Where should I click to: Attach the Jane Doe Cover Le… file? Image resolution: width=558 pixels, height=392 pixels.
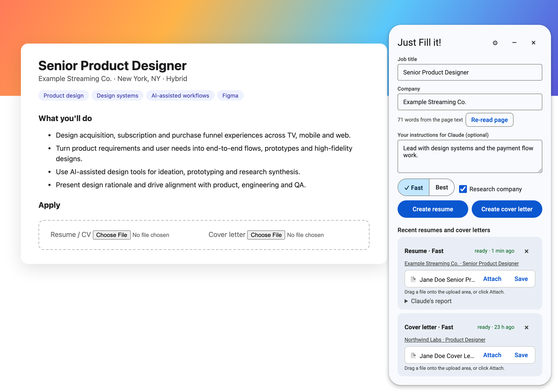click(492, 355)
